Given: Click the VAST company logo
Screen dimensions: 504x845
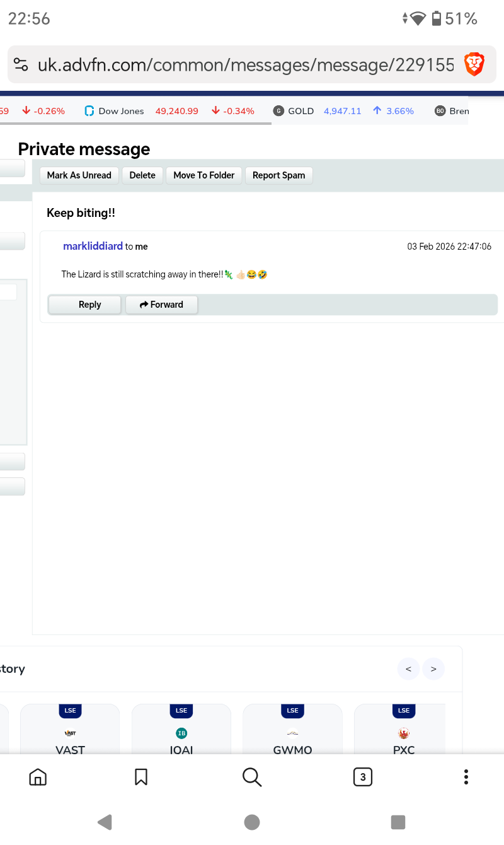Looking at the screenshot, I should pyautogui.click(x=71, y=733).
